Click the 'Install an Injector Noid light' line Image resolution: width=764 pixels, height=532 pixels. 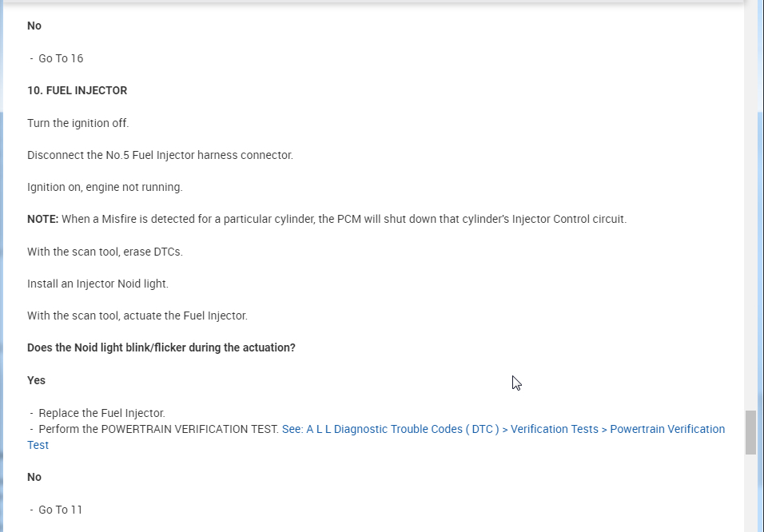point(97,284)
